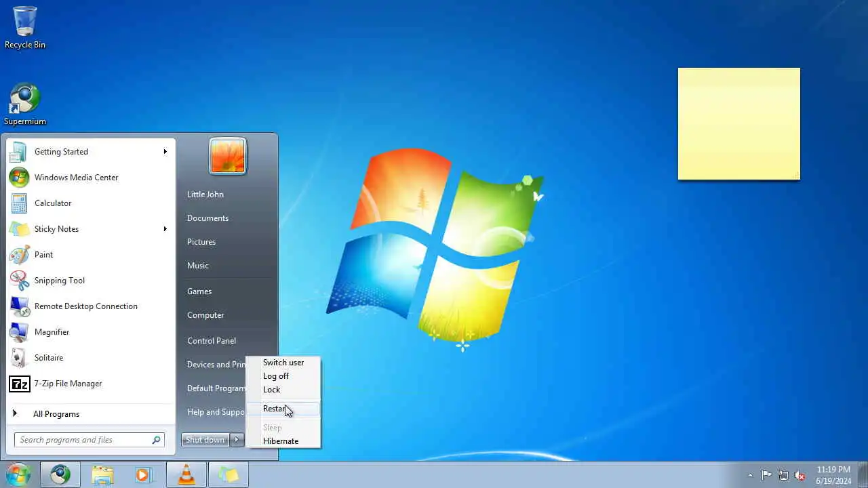Click the user account picture
Image resolution: width=868 pixels, height=488 pixels.
(228, 156)
